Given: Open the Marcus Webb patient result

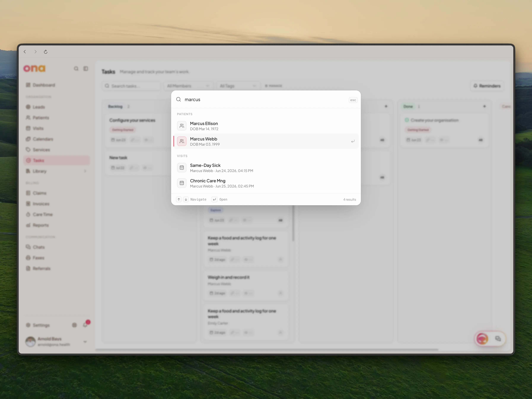Looking at the screenshot, I should (x=266, y=141).
